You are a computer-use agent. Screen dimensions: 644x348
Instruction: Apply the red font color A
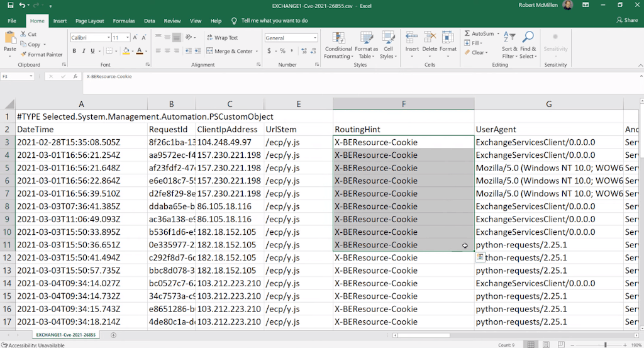tap(140, 51)
